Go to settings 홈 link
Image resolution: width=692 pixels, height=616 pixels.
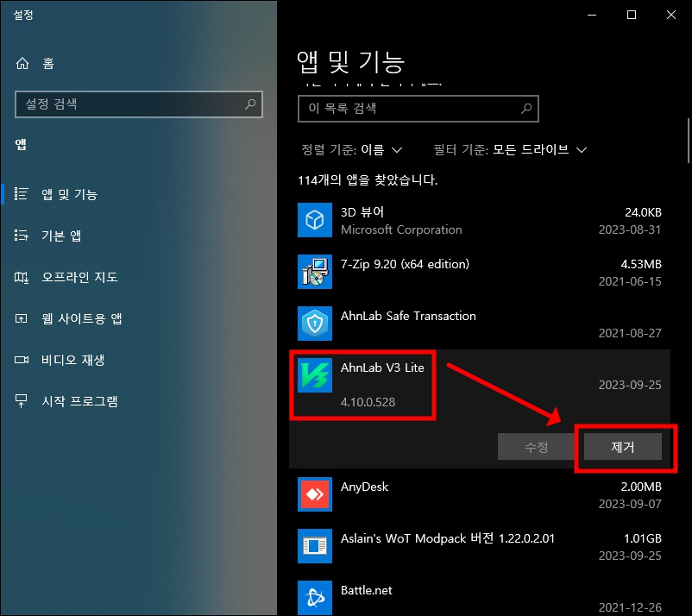[x=48, y=64]
